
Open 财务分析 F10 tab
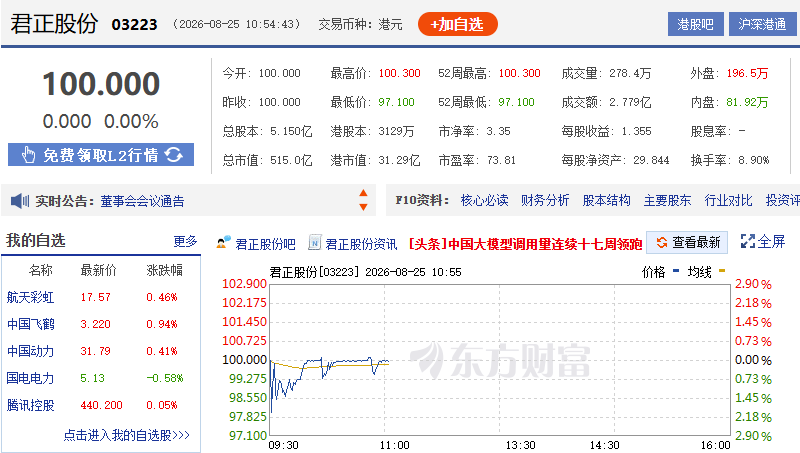click(545, 200)
